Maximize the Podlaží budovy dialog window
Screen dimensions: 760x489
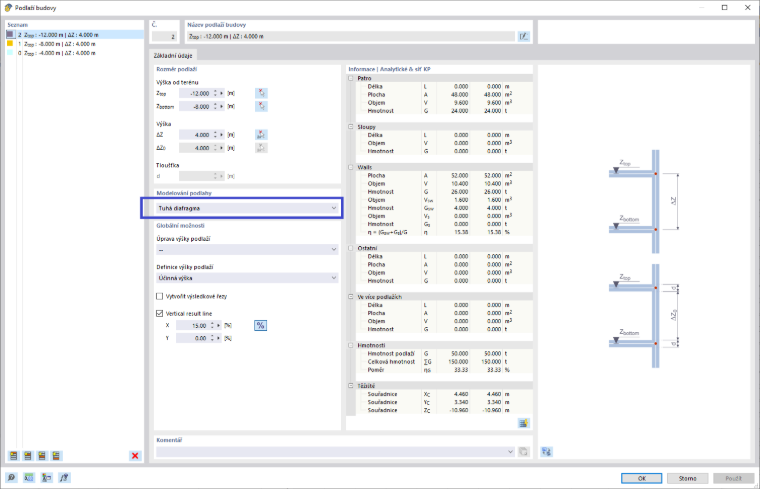[x=725, y=7]
